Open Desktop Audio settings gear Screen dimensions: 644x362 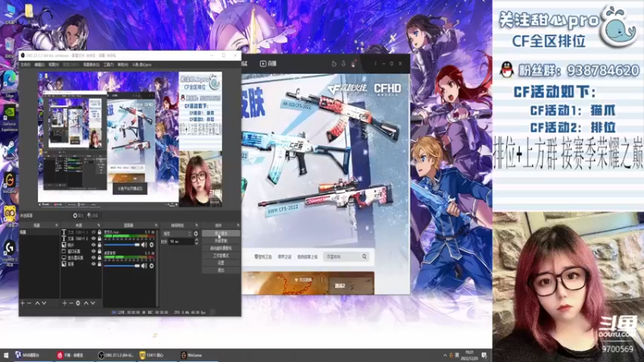(x=151, y=266)
